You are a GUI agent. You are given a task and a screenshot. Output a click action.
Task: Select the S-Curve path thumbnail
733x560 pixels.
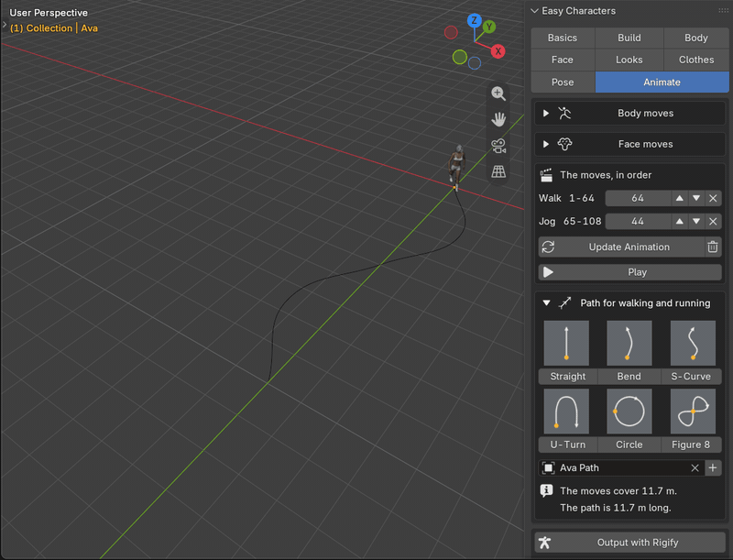(693, 343)
